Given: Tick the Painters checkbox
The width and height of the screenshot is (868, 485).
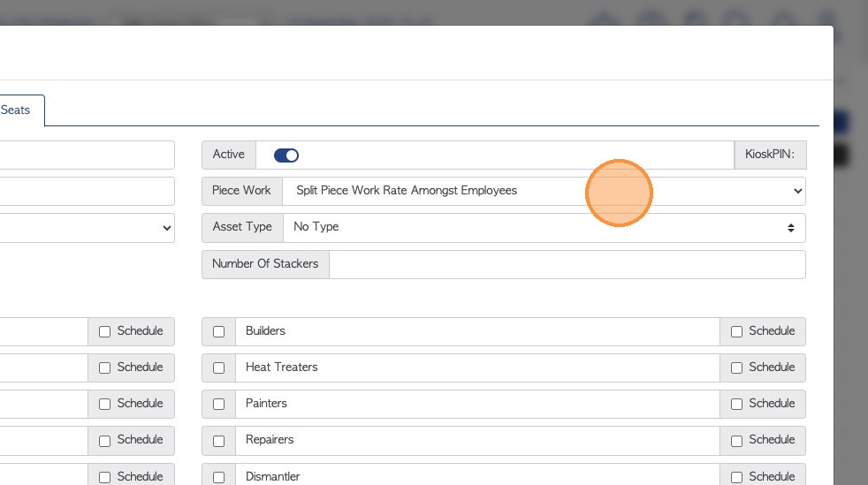Looking at the screenshot, I should point(219,405).
